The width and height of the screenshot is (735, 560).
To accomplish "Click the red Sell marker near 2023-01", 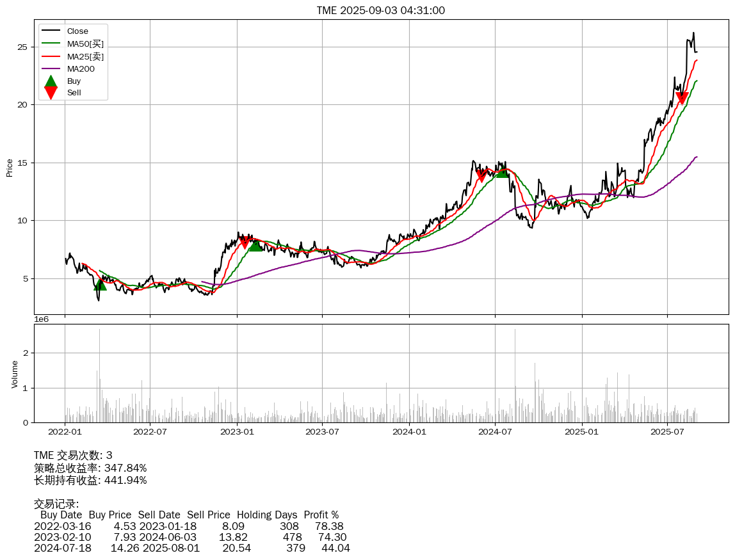I will [x=244, y=243].
